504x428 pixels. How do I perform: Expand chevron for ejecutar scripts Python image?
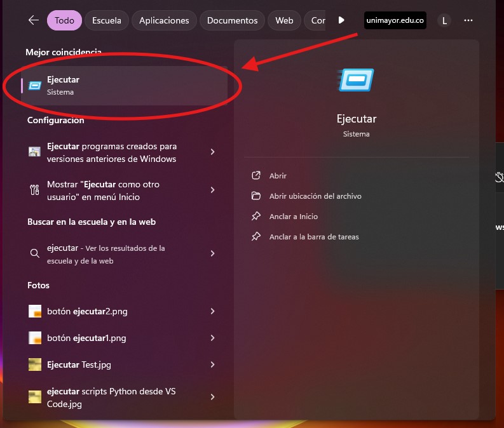click(x=212, y=397)
